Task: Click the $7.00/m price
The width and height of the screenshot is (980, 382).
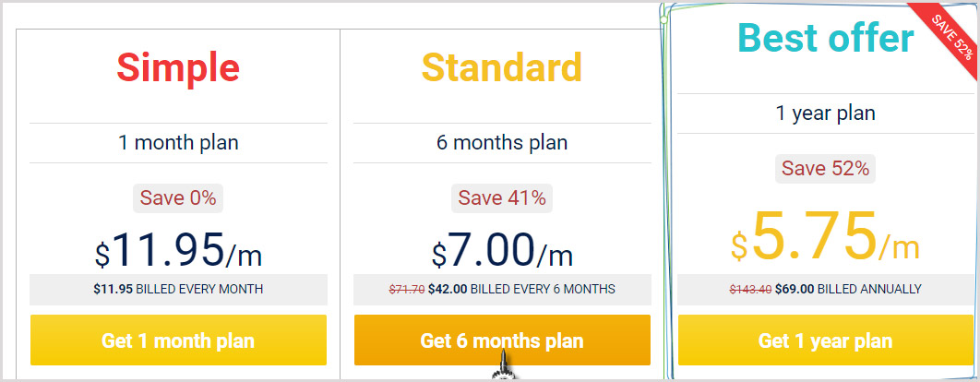Action: 502,250
